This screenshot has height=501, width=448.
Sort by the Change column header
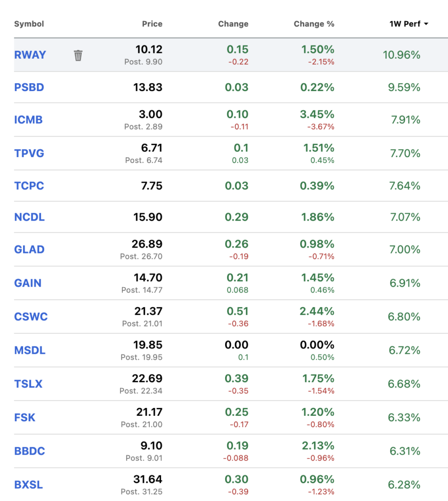point(233,24)
